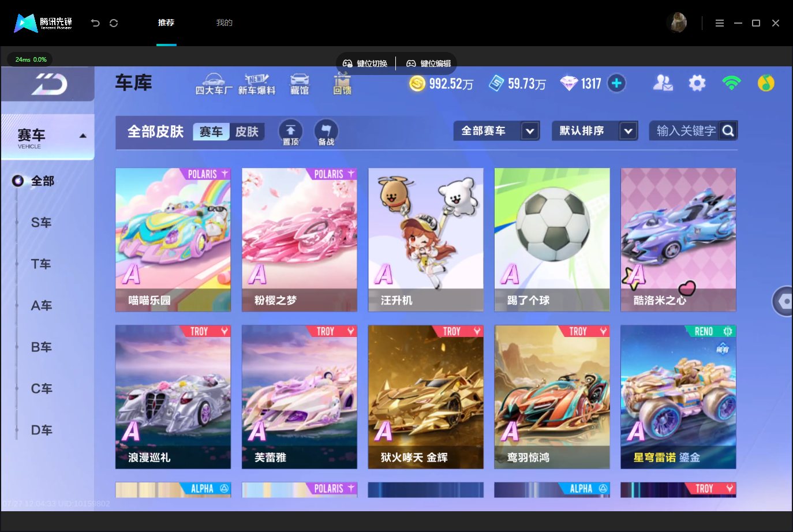Switch to the 我的 tab
The image size is (793, 532).
225,23
